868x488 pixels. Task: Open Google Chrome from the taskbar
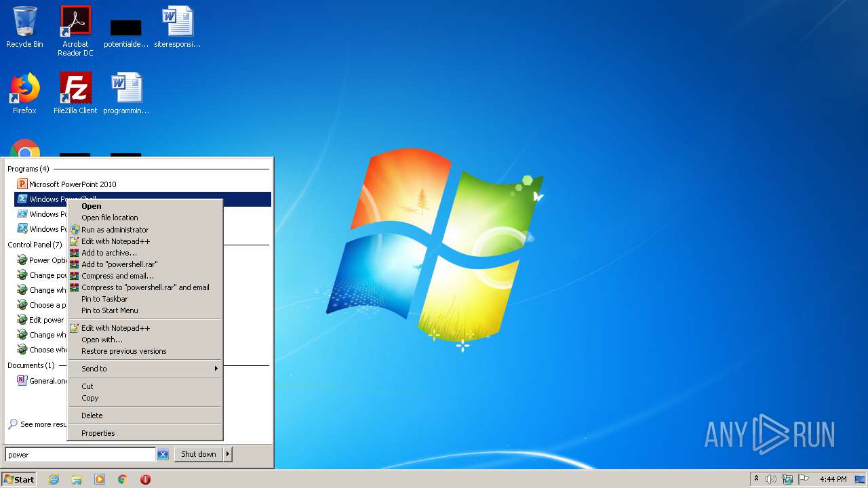coord(123,479)
